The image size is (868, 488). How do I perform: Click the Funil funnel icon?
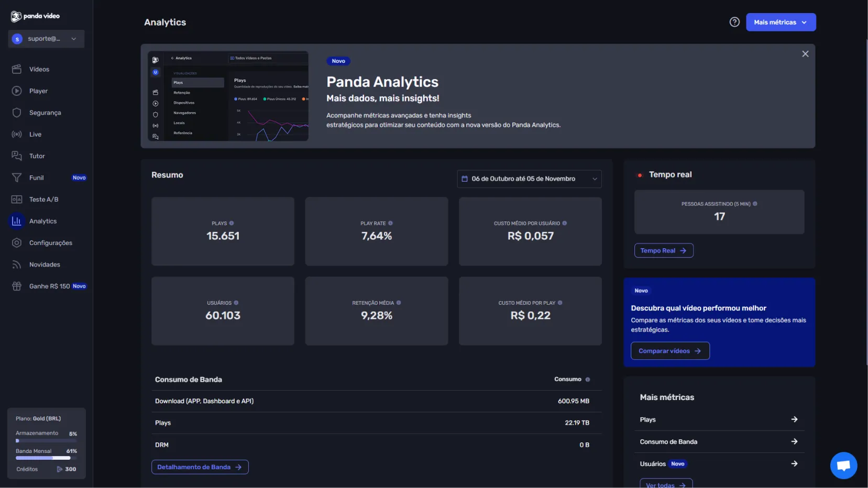(17, 178)
